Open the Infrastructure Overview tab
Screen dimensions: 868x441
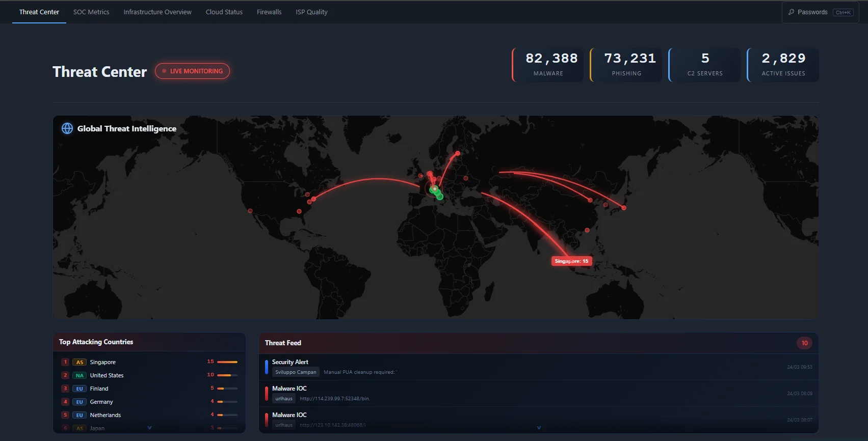(x=157, y=12)
